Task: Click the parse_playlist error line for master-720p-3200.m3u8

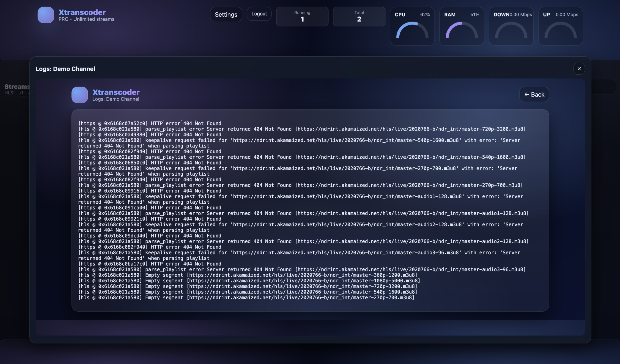Action: pos(302,129)
